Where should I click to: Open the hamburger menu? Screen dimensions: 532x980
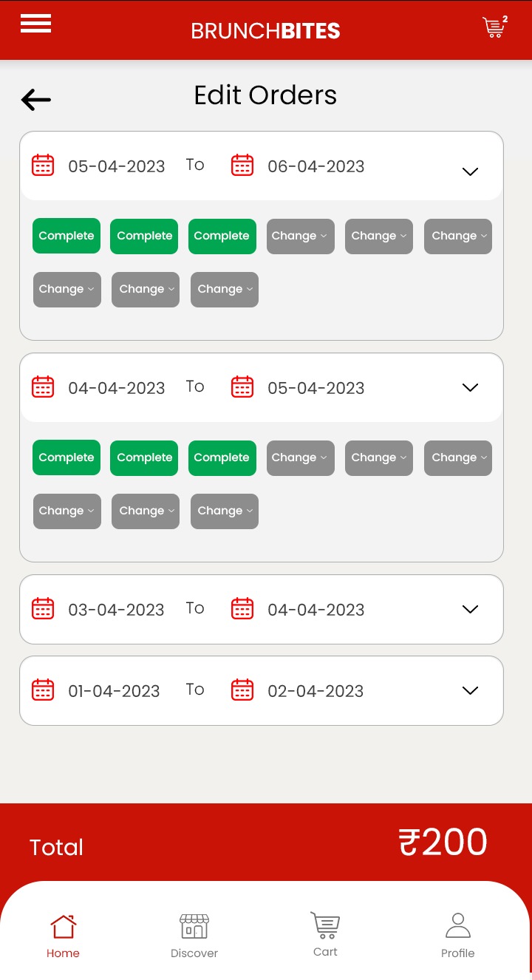35,24
